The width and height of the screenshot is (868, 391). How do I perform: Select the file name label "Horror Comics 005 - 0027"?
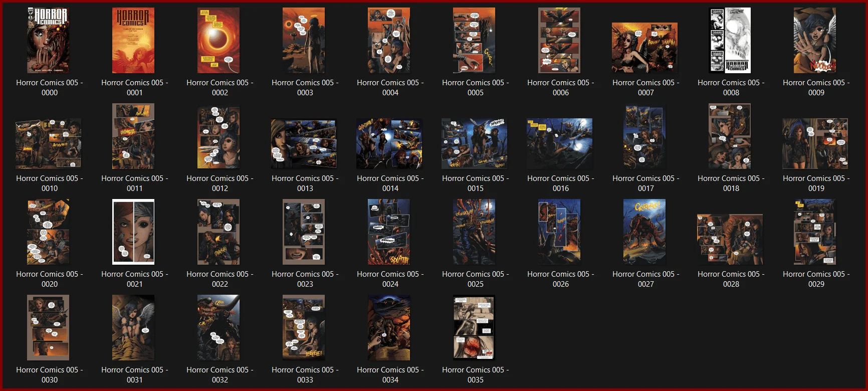click(x=646, y=279)
